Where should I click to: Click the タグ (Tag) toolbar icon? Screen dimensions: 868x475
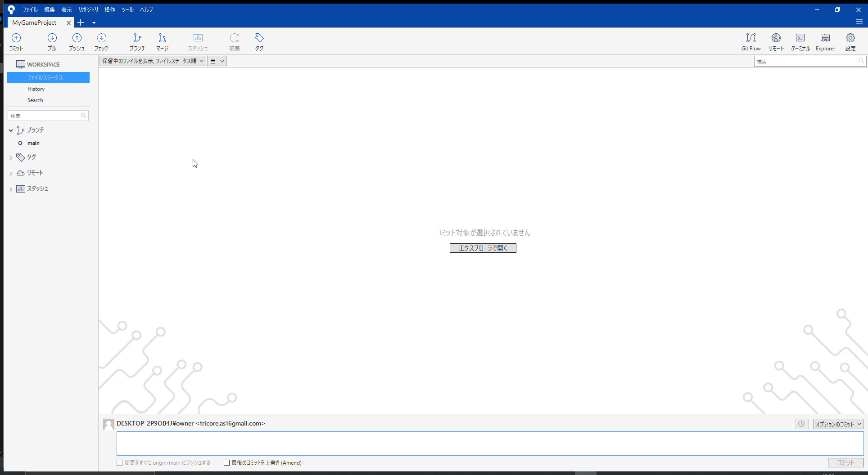259,41
